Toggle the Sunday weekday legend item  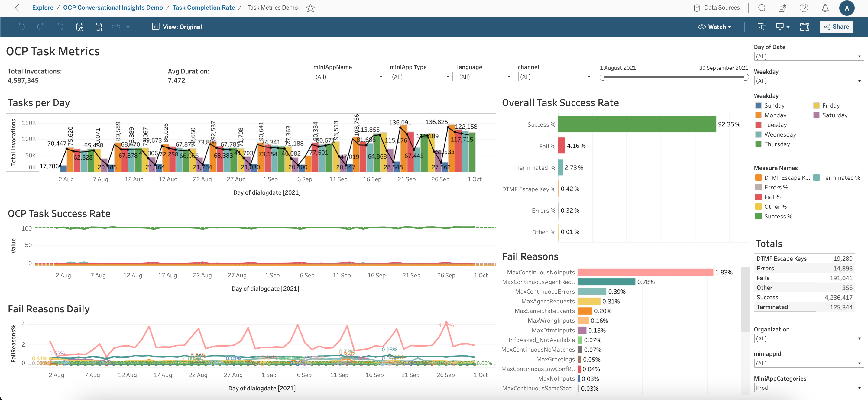click(x=774, y=105)
